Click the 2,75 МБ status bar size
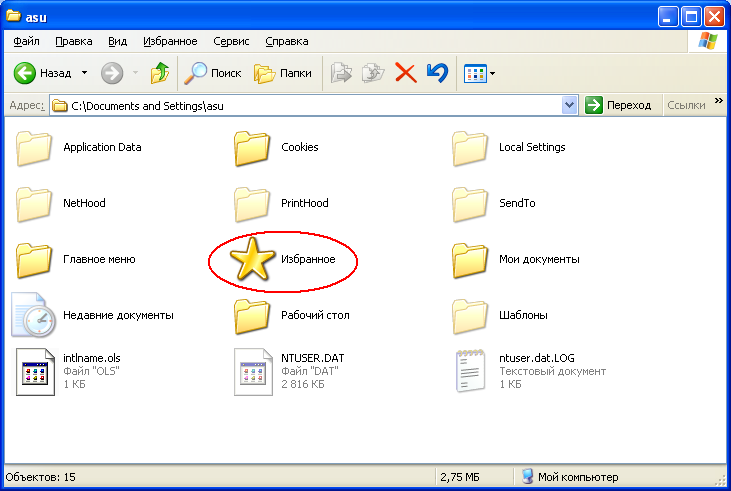Viewport: 731px width, 491px height. coord(460,477)
